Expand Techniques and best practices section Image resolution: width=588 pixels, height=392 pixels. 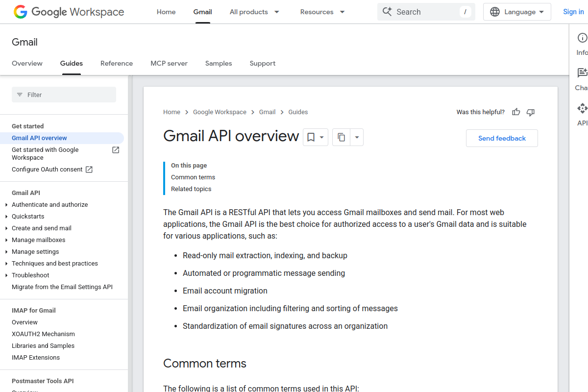pyautogui.click(x=6, y=264)
